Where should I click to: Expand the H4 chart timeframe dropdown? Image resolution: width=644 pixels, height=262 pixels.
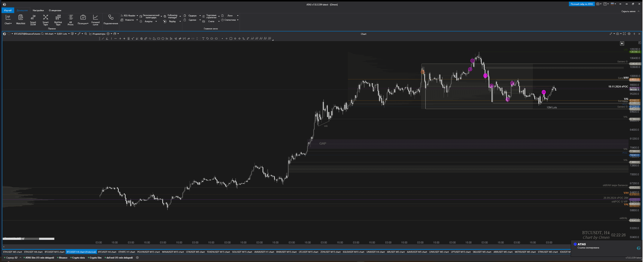click(55, 34)
